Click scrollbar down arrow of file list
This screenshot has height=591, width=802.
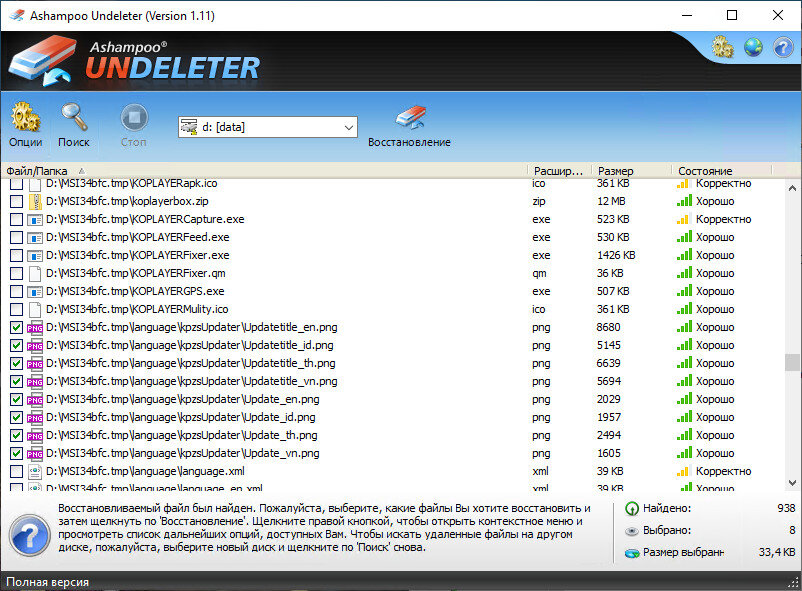[x=792, y=483]
